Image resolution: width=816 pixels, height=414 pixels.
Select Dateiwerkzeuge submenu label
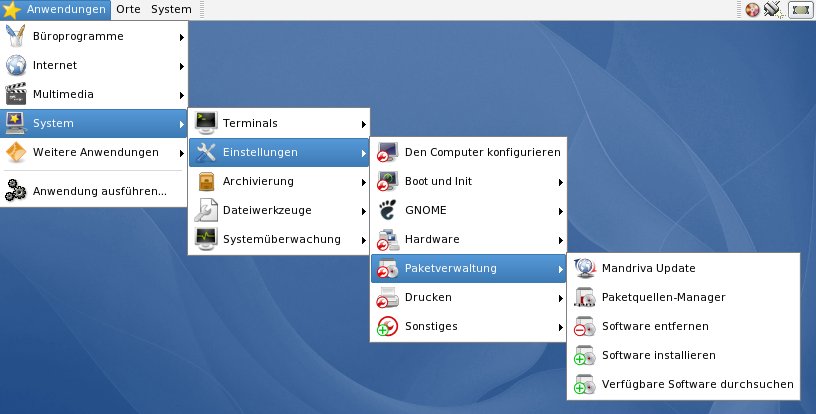(267, 210)
